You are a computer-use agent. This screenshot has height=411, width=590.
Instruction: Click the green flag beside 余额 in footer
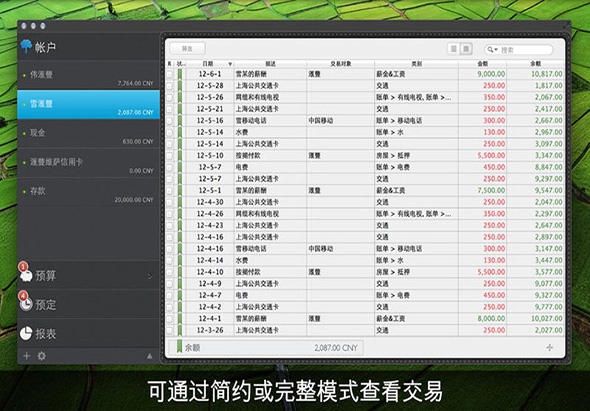[179, 347]
